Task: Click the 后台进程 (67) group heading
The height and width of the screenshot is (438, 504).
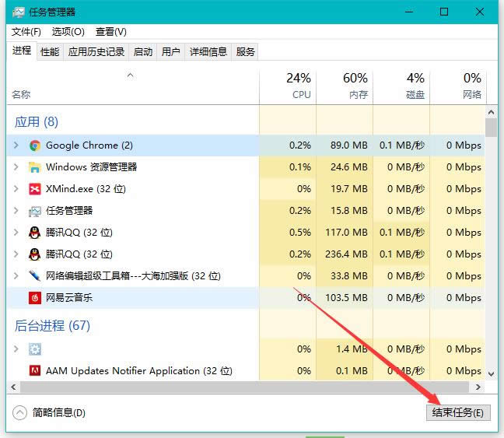Action: click(x=52, y=326)
